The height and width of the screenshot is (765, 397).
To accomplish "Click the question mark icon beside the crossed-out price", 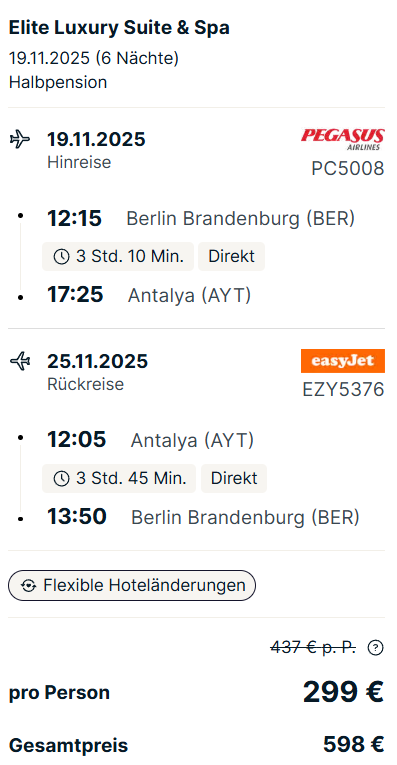I will [x=375, y=648].
